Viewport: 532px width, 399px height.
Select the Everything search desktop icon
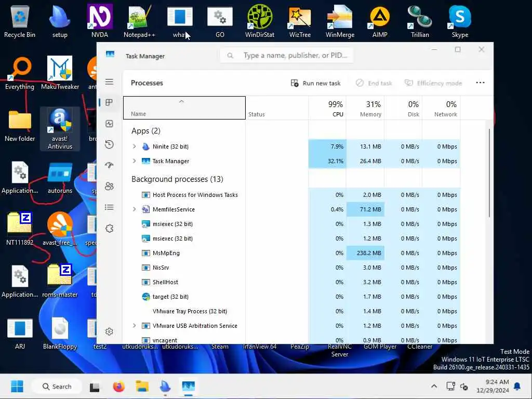[x=20, y=73]
